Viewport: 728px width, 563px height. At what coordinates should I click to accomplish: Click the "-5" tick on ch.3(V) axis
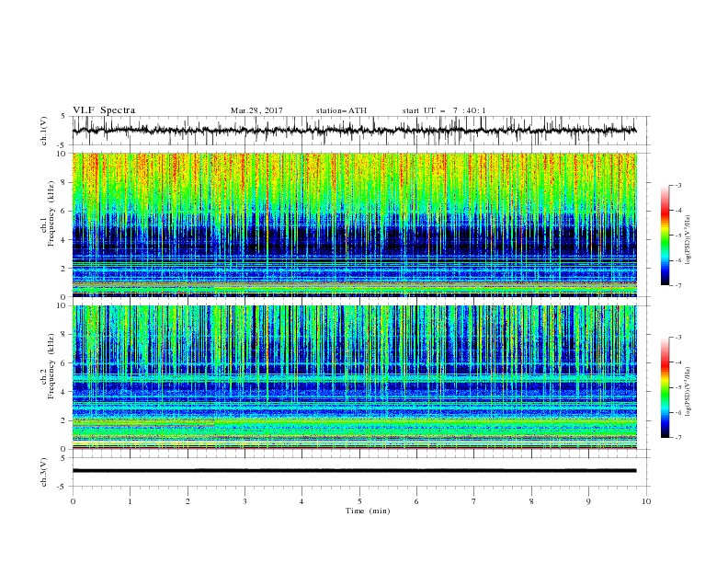pos(63,487)
